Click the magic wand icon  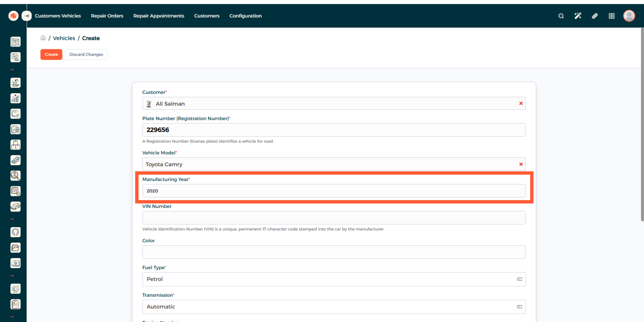[578, 16]
